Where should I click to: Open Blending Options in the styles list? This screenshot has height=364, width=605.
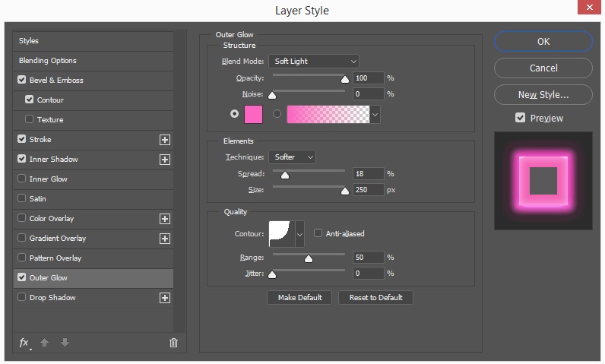48,61
